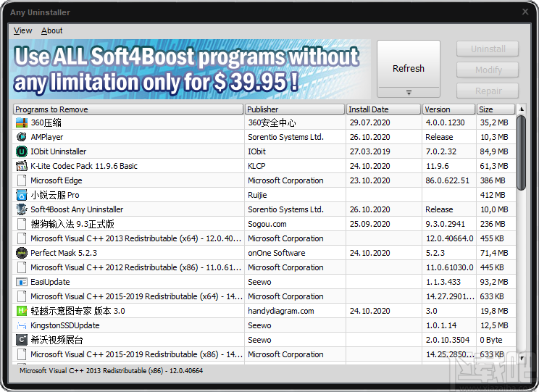
Task: Click the 搜狗输入法 9.3正式版 file icon
Action: pyautogui.click(x=22, y=224)
